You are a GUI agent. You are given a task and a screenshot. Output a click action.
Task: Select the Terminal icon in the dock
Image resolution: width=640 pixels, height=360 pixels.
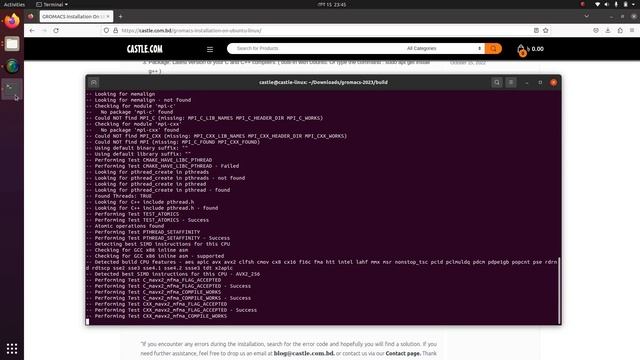click(x=12, y=89)
